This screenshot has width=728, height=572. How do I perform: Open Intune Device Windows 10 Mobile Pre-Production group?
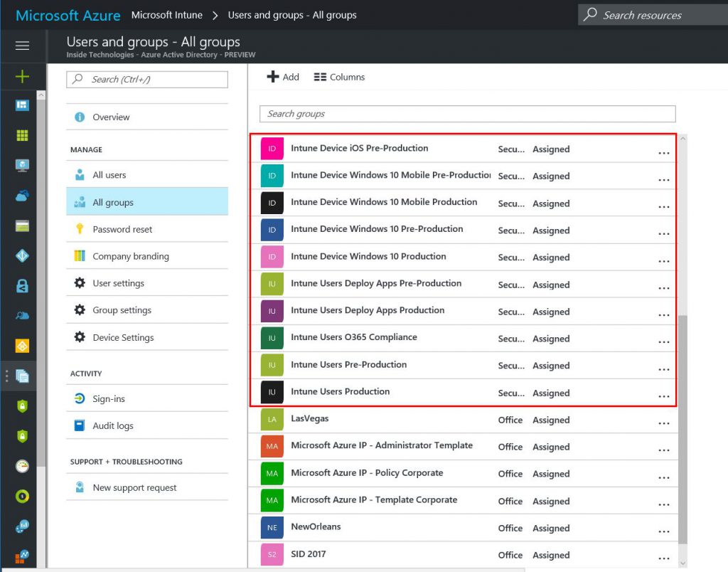tap(390, 175)
